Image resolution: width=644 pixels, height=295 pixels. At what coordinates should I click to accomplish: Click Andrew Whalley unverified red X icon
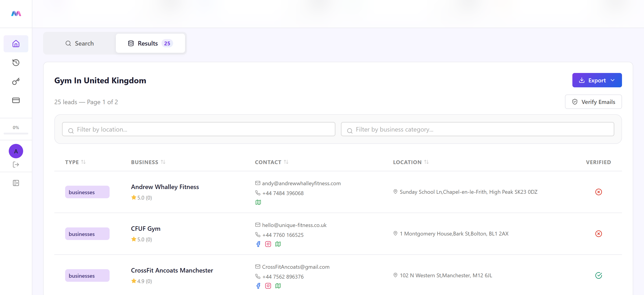[598, 192]
